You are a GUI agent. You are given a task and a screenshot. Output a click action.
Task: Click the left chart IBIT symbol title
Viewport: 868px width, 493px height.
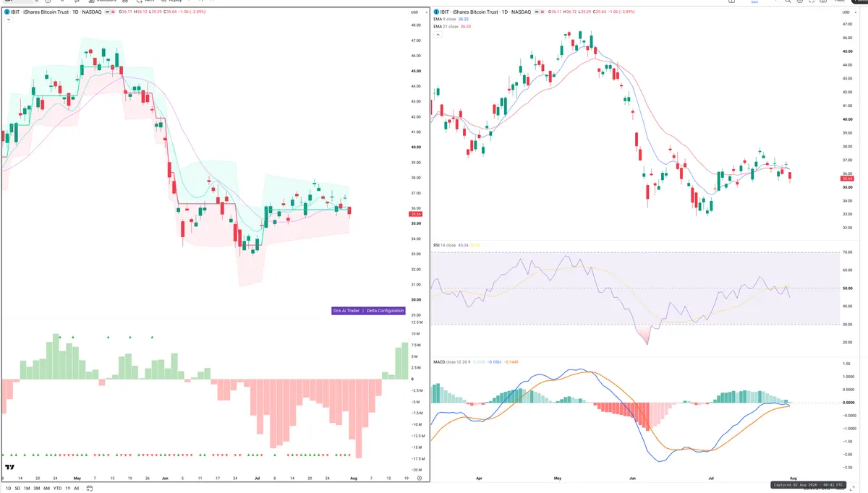pos(55,12)
